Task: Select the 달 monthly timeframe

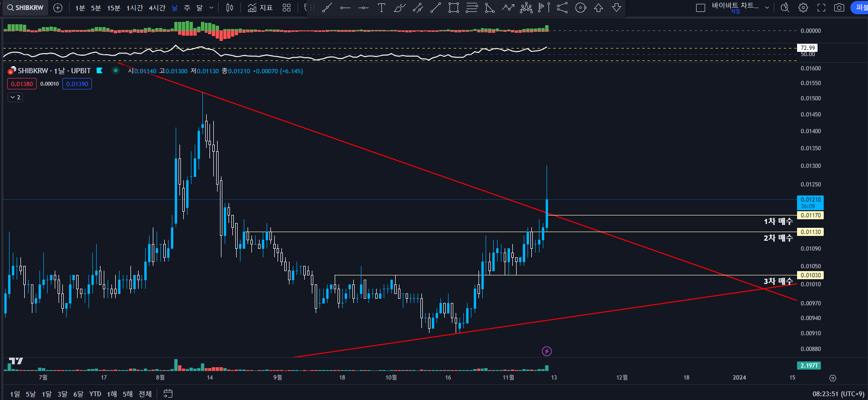Action: point(200,8)
